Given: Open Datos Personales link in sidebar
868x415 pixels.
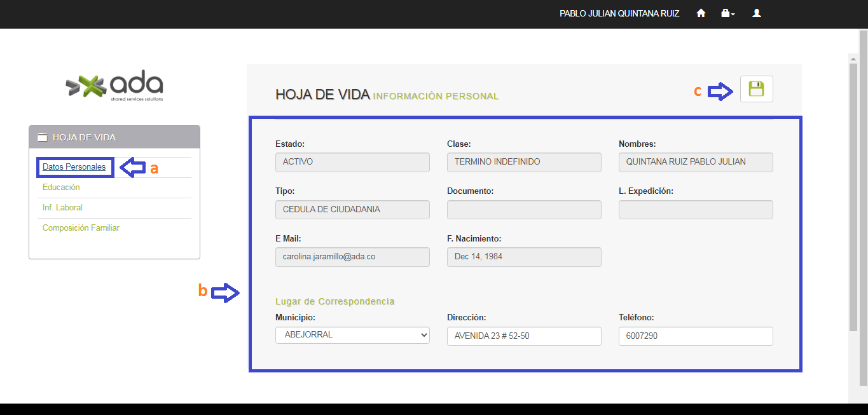Looking at the screenshot, I should (74, 167).
